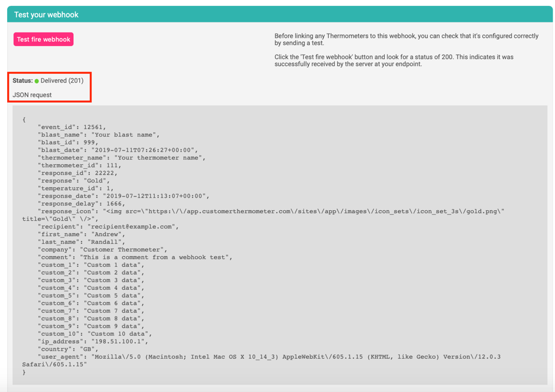The image size is (555, 392).
Task: Click the custom_5 data line
Action: pyautogui.click(x=90, y=296)
